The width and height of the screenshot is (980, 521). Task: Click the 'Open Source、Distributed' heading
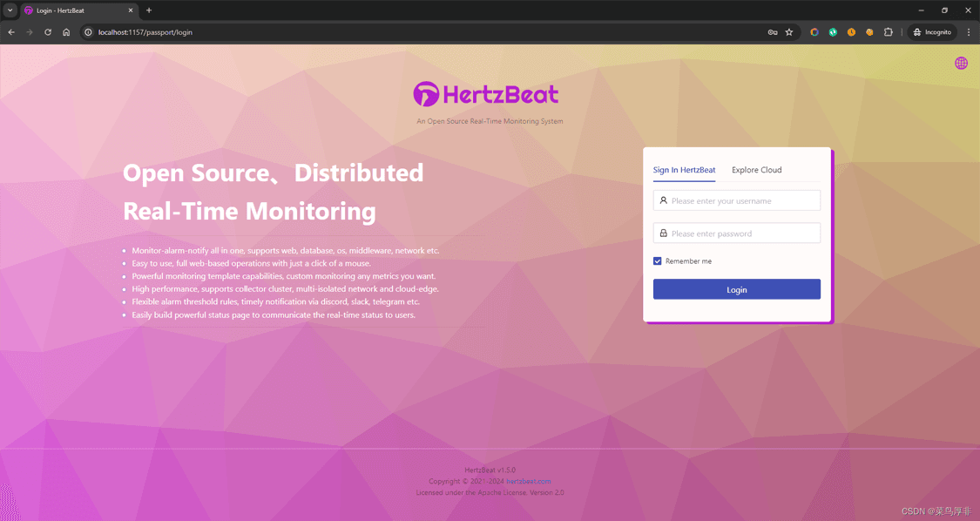(274, 173)
